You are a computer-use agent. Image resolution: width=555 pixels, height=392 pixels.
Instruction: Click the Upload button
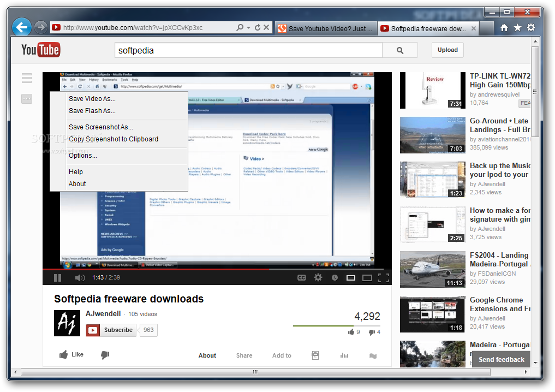[447, 50]
